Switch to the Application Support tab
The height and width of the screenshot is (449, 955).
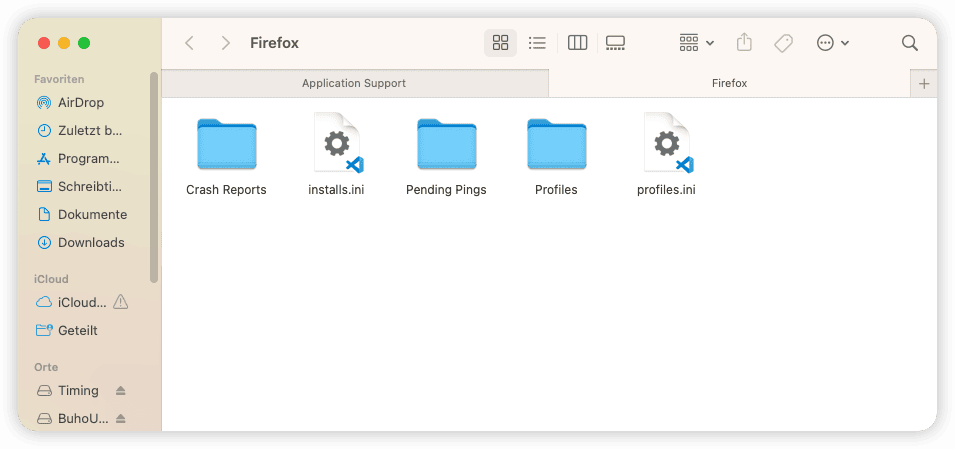(x=354, y=83)
